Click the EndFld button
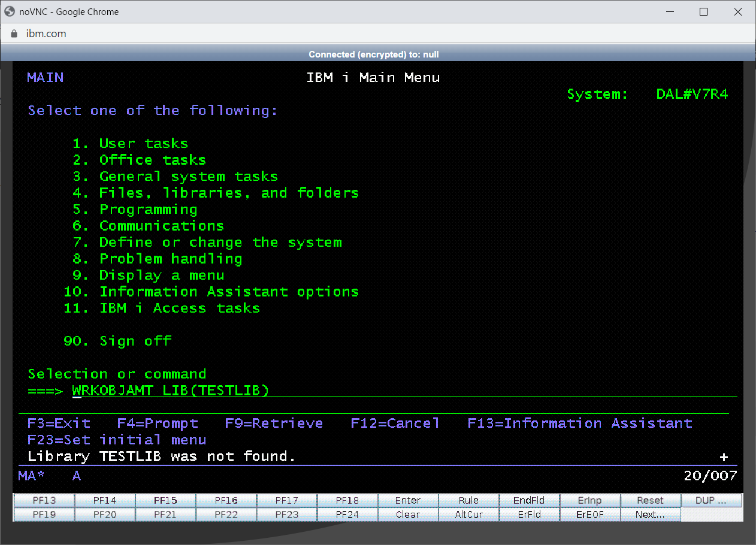Screen dimensions: 756x545 pyautogui.click(x=529, y=501)
